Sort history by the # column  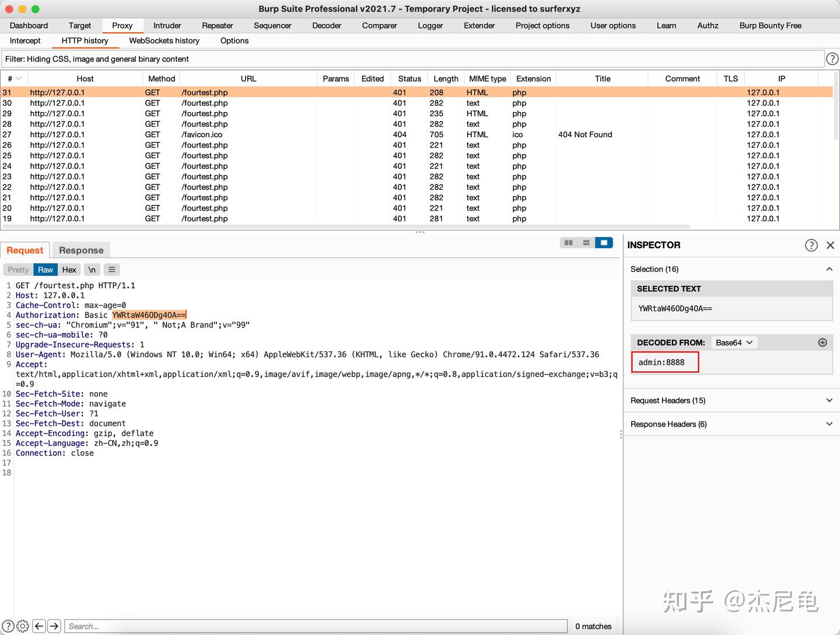tap(14, 79)
